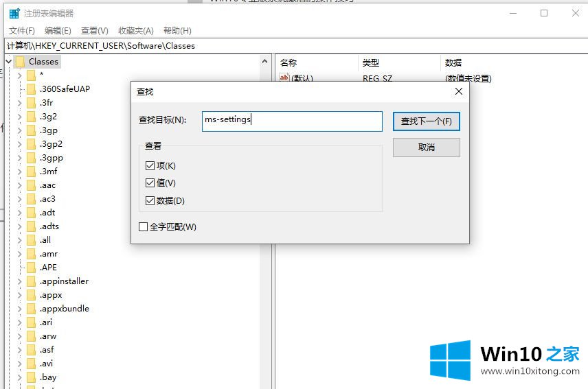Enable 全字匹配(W) whole string match

click(143, 226)
